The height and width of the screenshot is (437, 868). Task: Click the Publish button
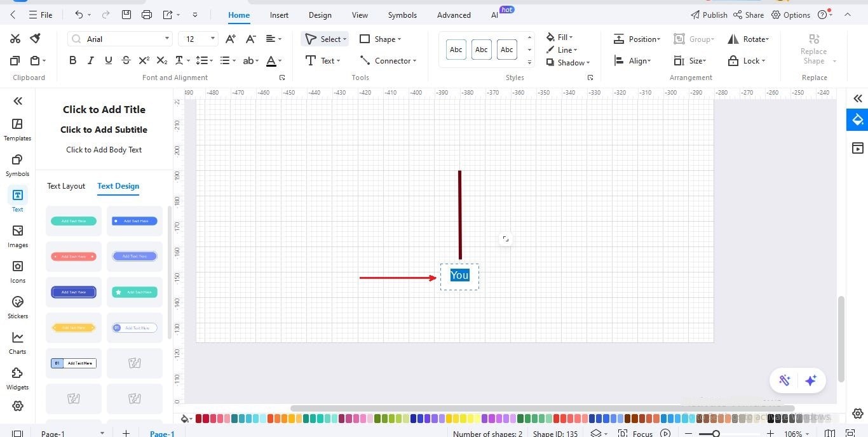tap(709, 14)
